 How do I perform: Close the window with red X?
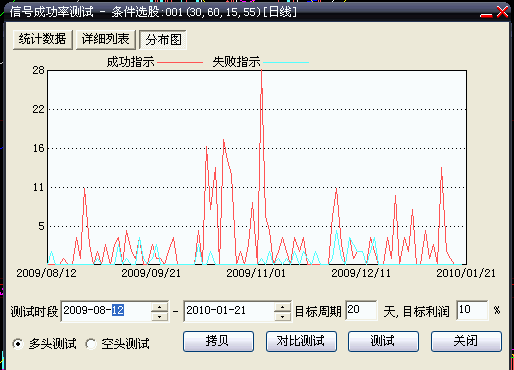click(x=502, y=12)
